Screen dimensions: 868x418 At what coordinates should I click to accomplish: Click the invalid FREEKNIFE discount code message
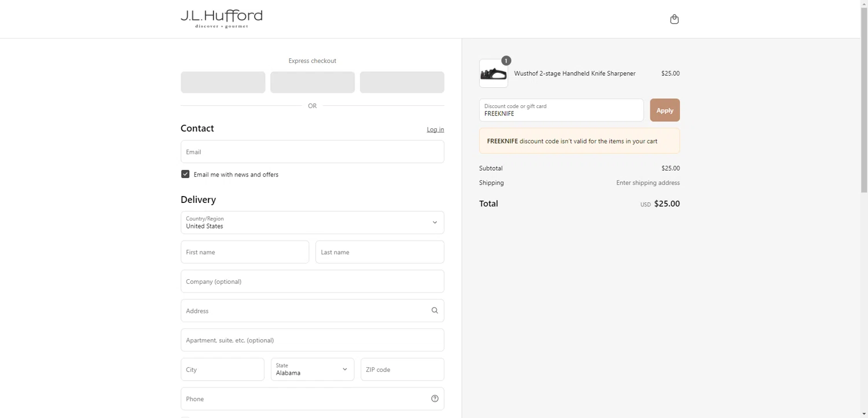tap(579, 141)
